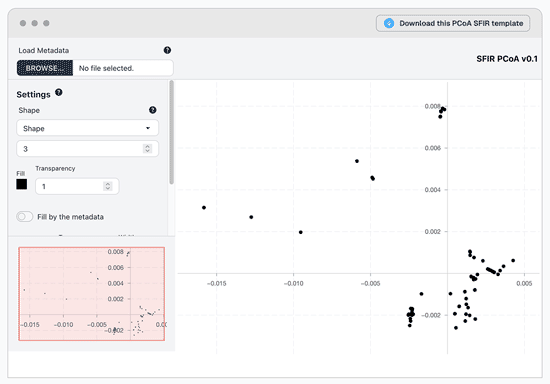Download this PCoA SFIR template
This screenshot has width=550, height=384.
[453, 23]
